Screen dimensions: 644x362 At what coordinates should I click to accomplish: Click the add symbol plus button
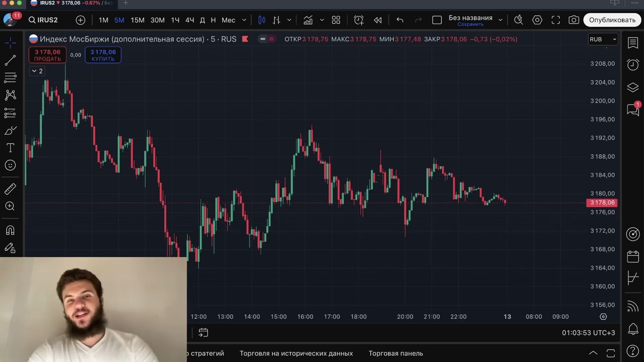click(80, 20)
